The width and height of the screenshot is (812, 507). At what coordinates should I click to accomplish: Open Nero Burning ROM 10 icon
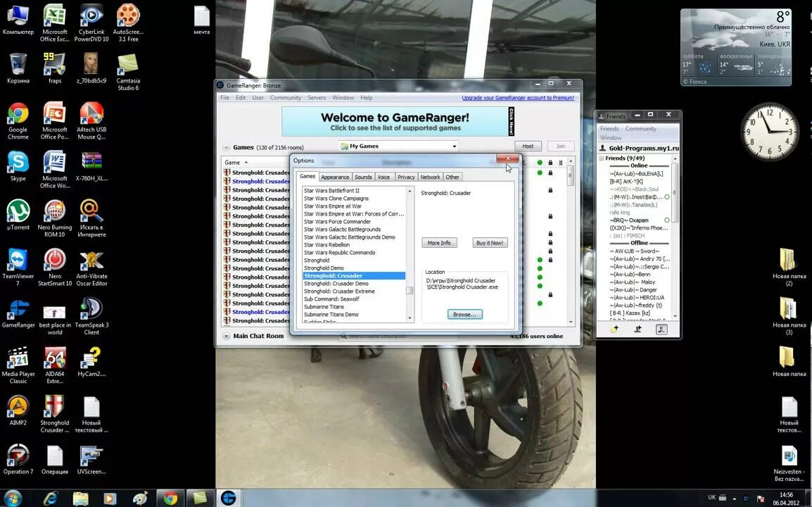pyautogui.click(x=54, y=218)
